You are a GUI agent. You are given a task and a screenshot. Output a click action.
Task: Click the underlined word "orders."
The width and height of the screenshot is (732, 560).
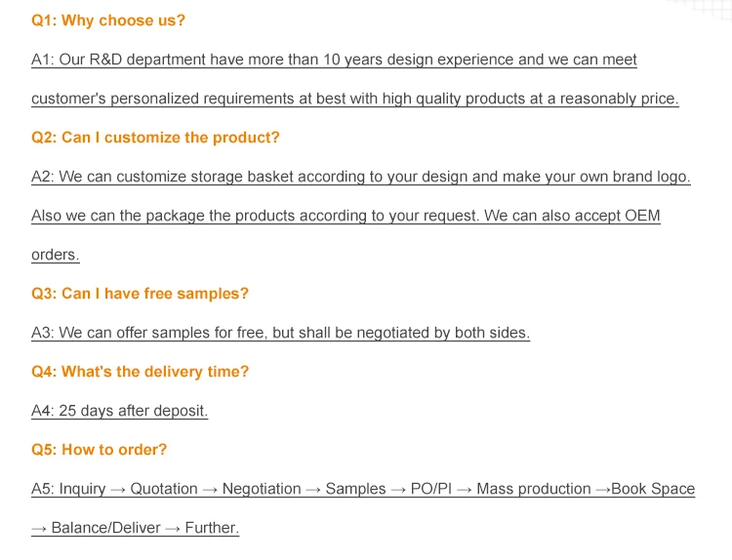pos(56,255)
